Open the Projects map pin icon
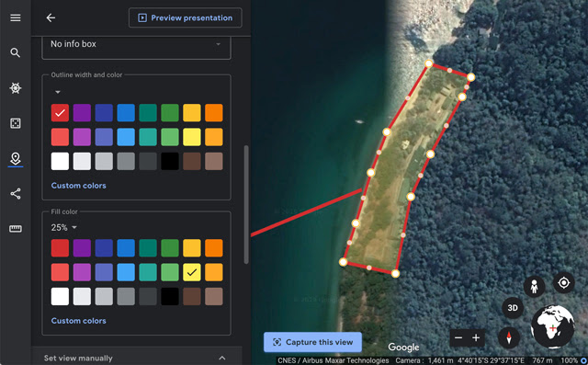 [x=16, y=158]
